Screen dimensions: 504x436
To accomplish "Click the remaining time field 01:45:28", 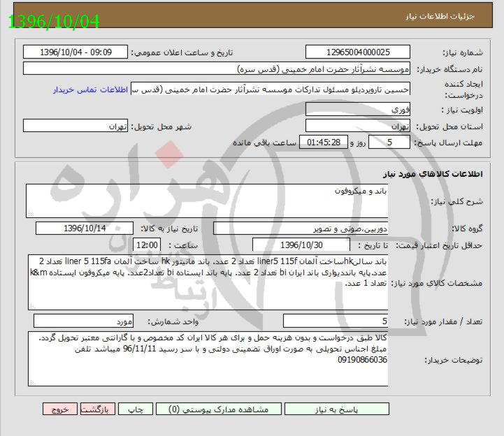I will [324, 142].
